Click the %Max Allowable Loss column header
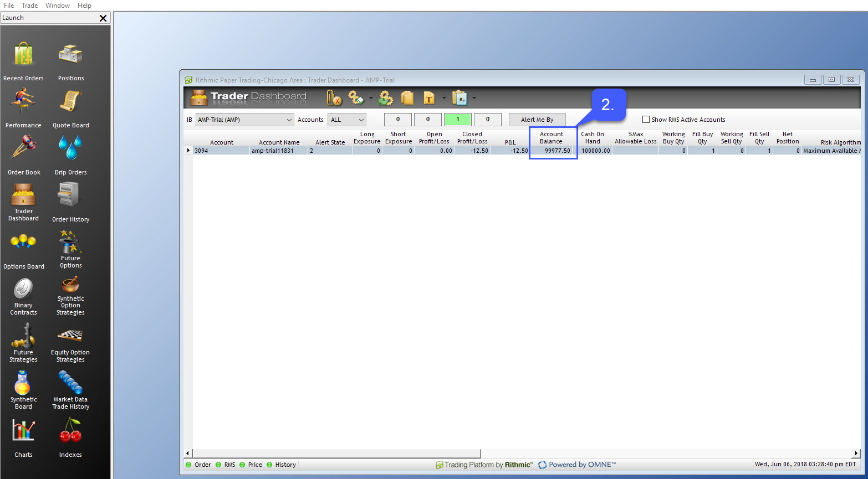The height and width of the screenshot is (479, 868). (636, 138)
